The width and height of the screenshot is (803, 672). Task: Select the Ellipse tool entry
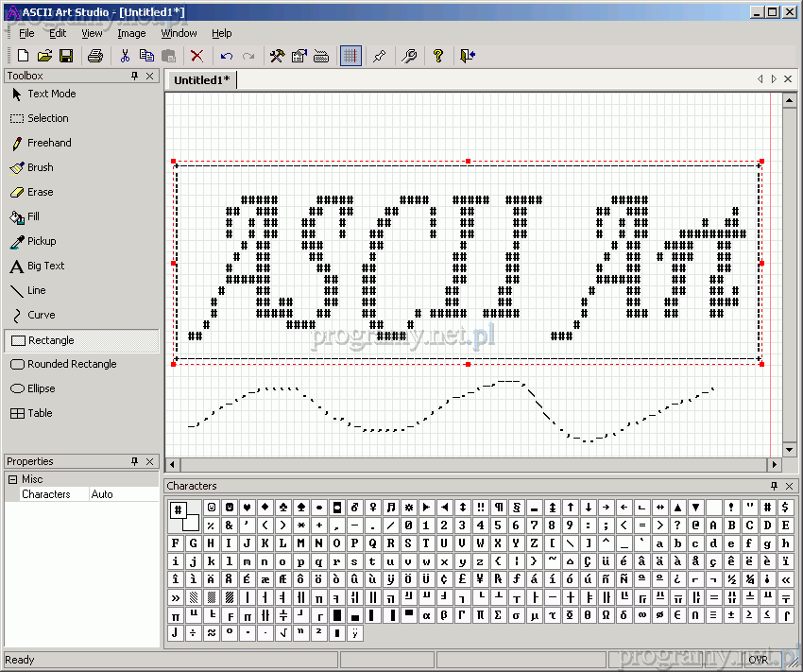pyautogui.click(x=41, y=388)
